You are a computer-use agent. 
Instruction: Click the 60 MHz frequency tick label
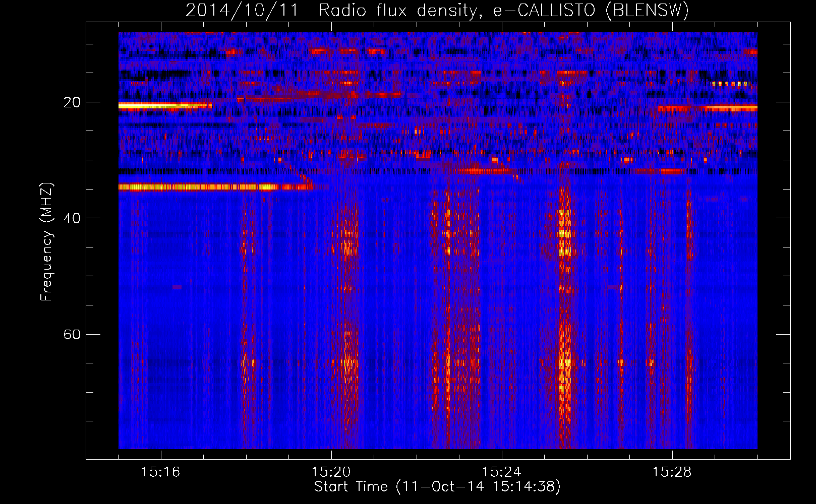click(72, 335)
